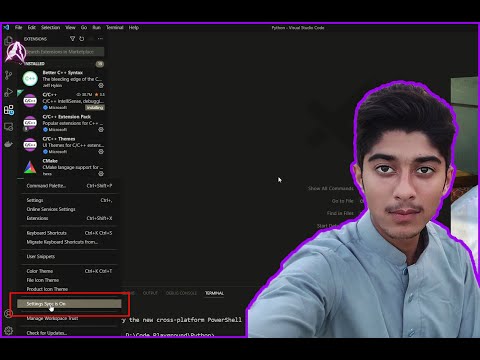This screenshot has height=360, width=480.
Task: Click Settings Sync is On
Action: [x=69, y=304]
